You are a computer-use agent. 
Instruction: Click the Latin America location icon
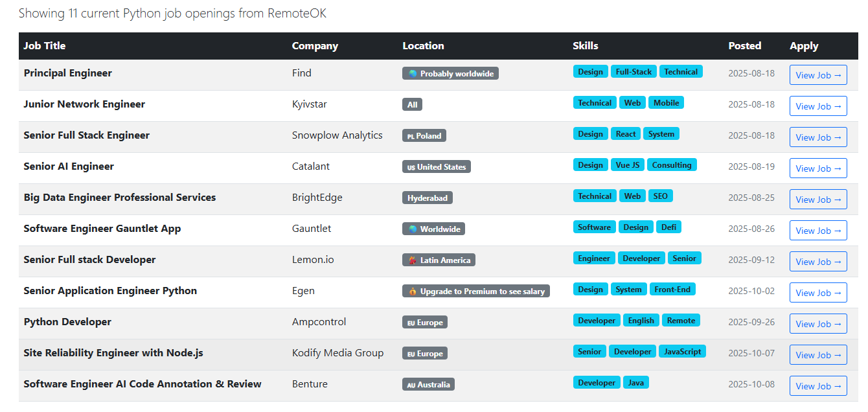coord(413,260)
